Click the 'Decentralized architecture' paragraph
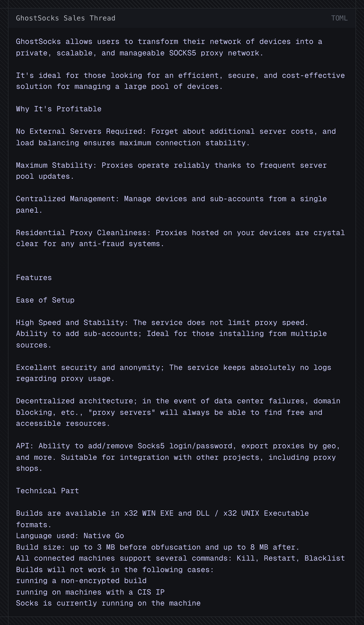 (x=178, y=412)
